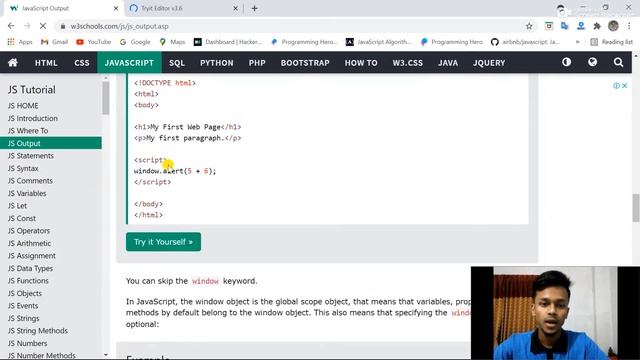Image resolution: width=640 pixels, height=360 pixels.
Task: Open the first Programming Hero bookmark
Action: point(304,42)
